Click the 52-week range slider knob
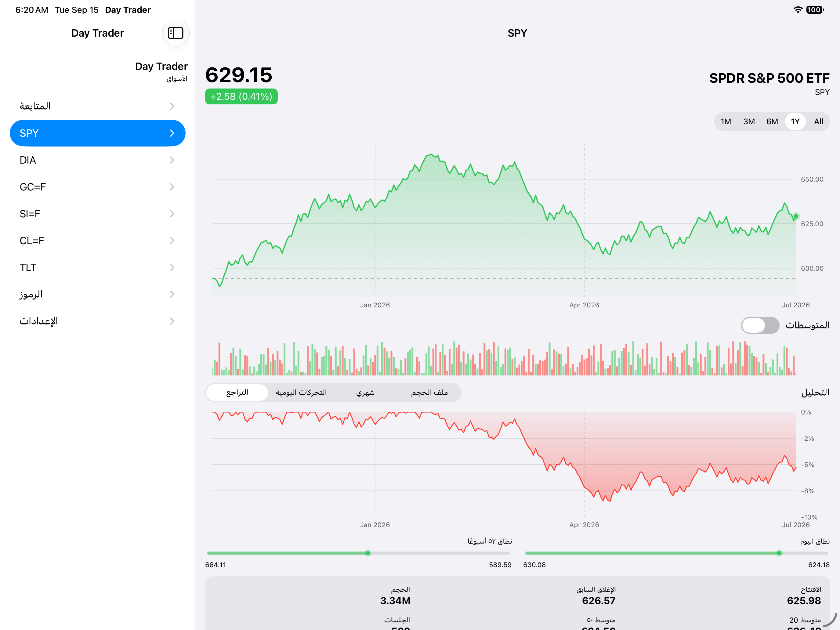This screenshot has width=840, height=630. click(x=367, y=553)
